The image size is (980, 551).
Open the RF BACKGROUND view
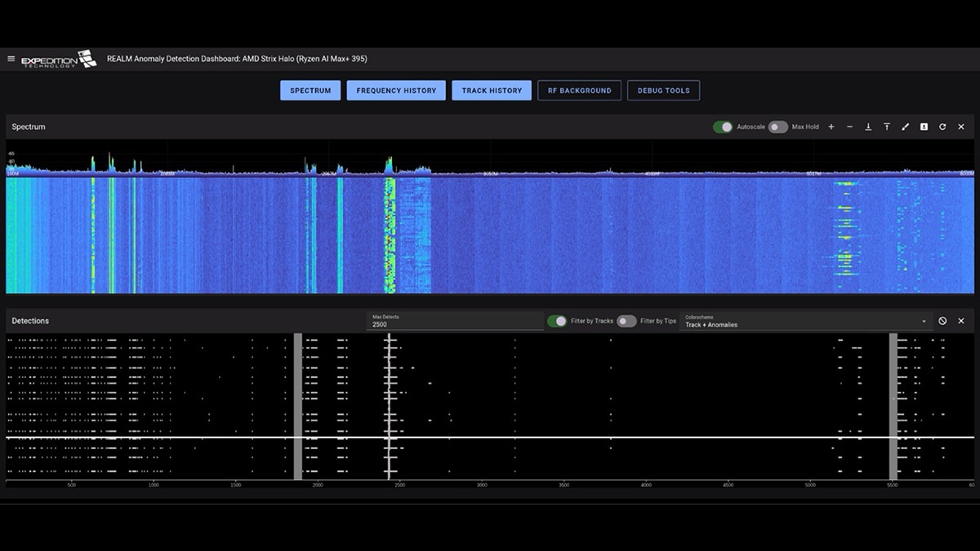click(580, 91)
